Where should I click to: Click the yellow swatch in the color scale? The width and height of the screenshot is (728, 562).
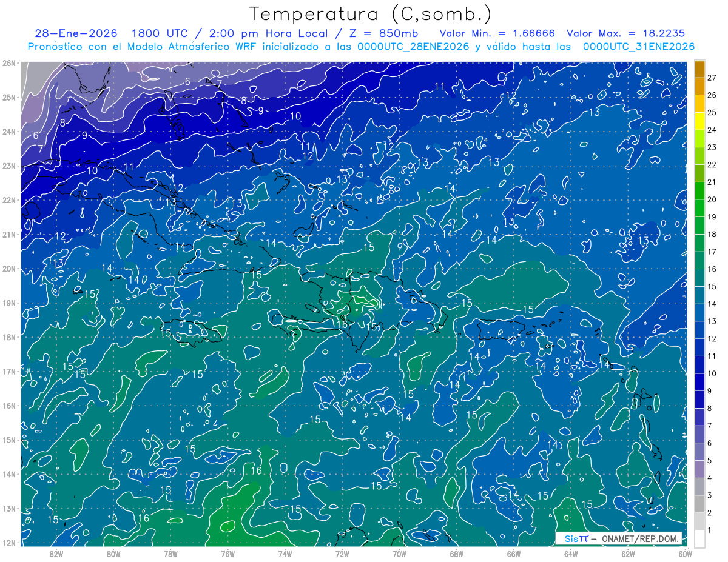point(699,121)
